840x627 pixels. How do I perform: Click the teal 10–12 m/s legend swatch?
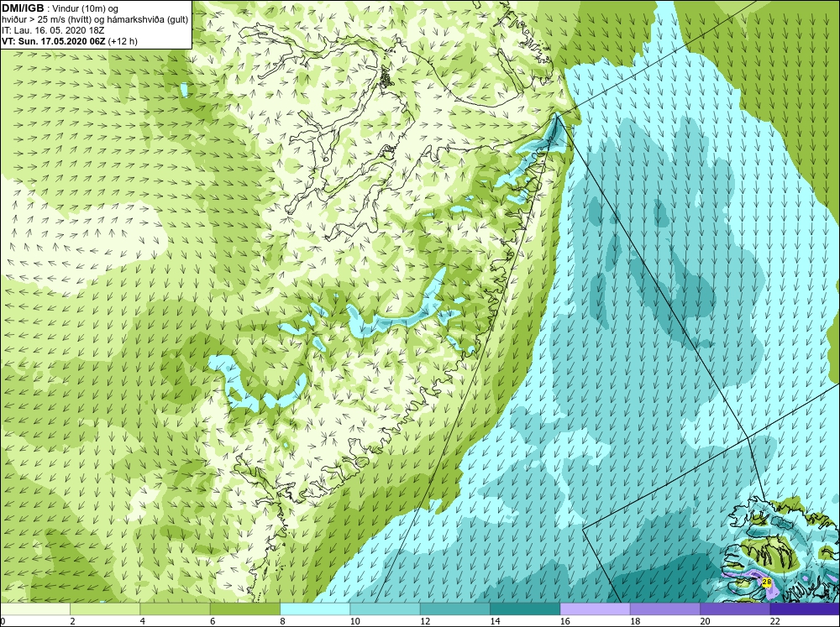386,609
